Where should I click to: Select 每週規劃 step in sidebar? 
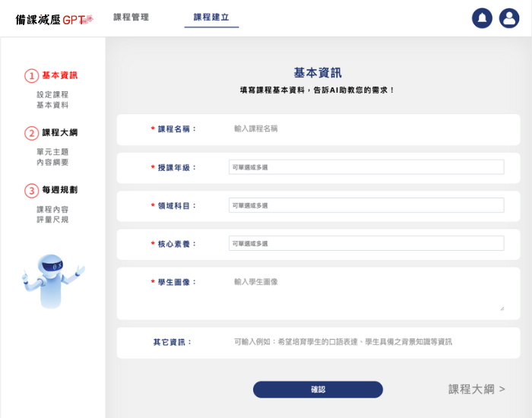(59, 191)
